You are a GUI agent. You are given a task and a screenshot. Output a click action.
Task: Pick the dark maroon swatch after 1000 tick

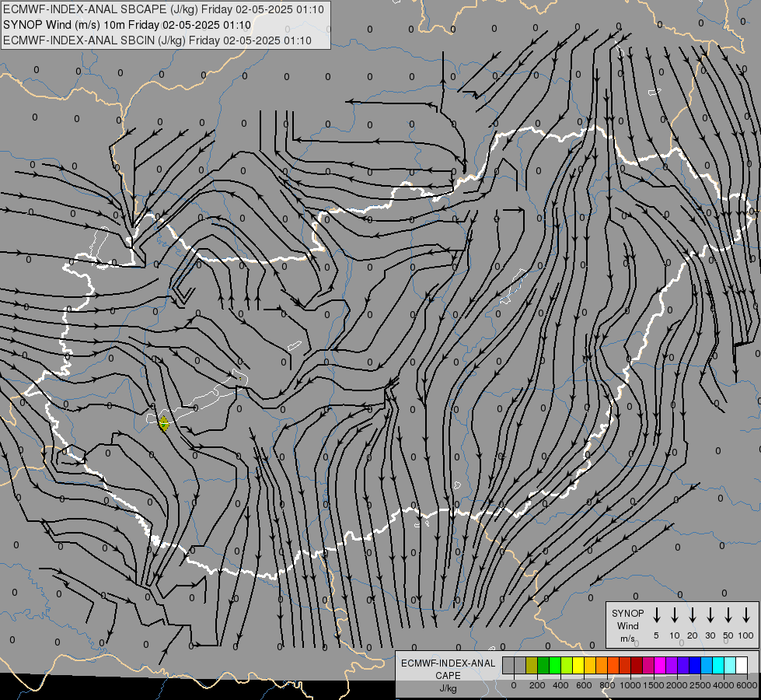[637, 665]
